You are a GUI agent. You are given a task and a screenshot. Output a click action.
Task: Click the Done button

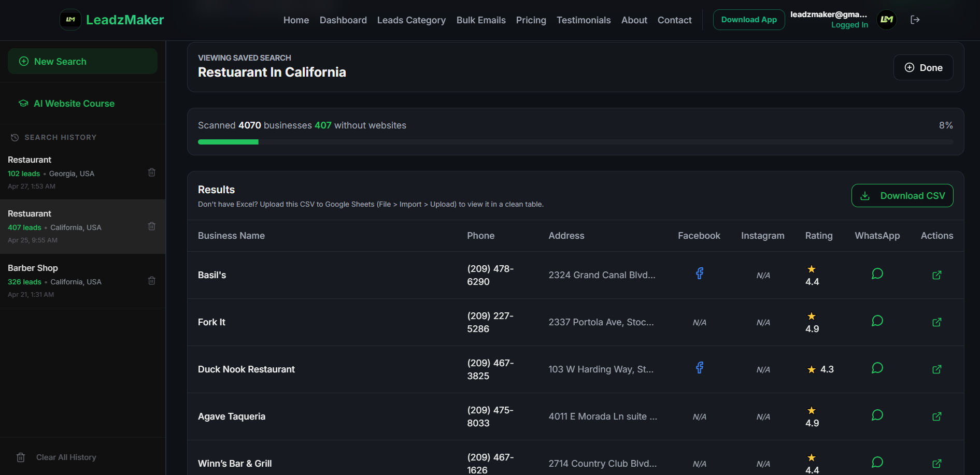coord(923,67)
